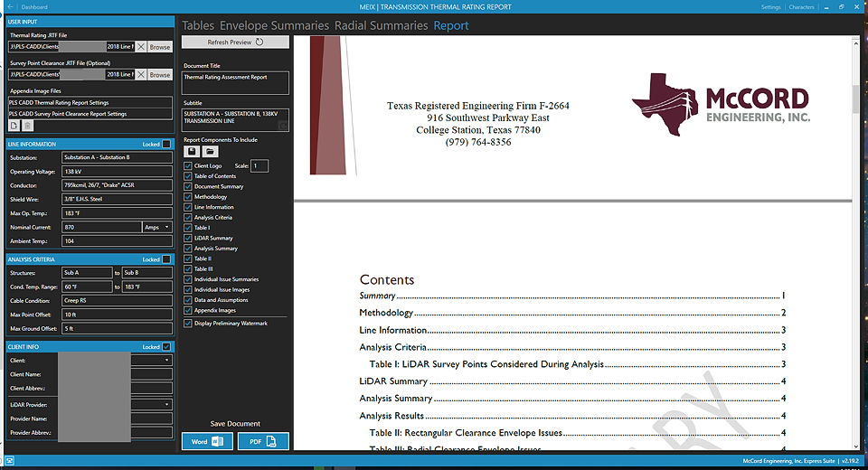This screenshot has width=868, height=470.
Task: Open the Amps unit dropdown
Action: 156,227
